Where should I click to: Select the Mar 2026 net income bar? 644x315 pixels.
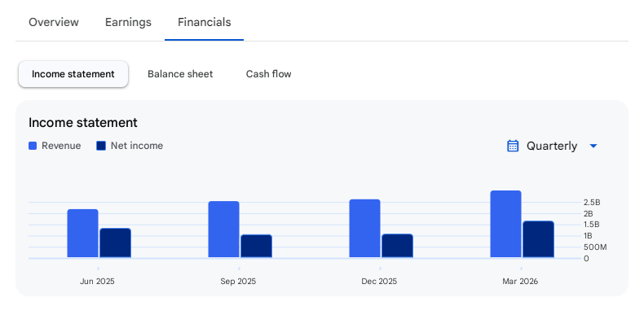pyautogui.click(x=539, y=239)
